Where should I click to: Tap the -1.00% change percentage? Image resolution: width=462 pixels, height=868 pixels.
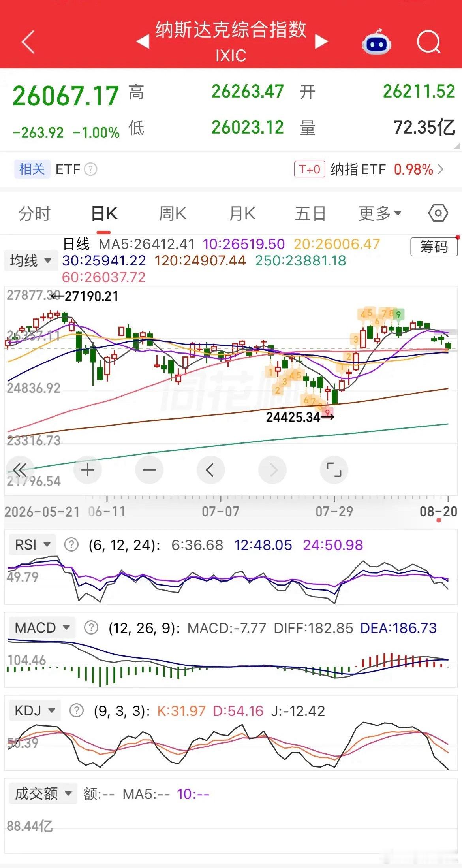pos(96,132)
